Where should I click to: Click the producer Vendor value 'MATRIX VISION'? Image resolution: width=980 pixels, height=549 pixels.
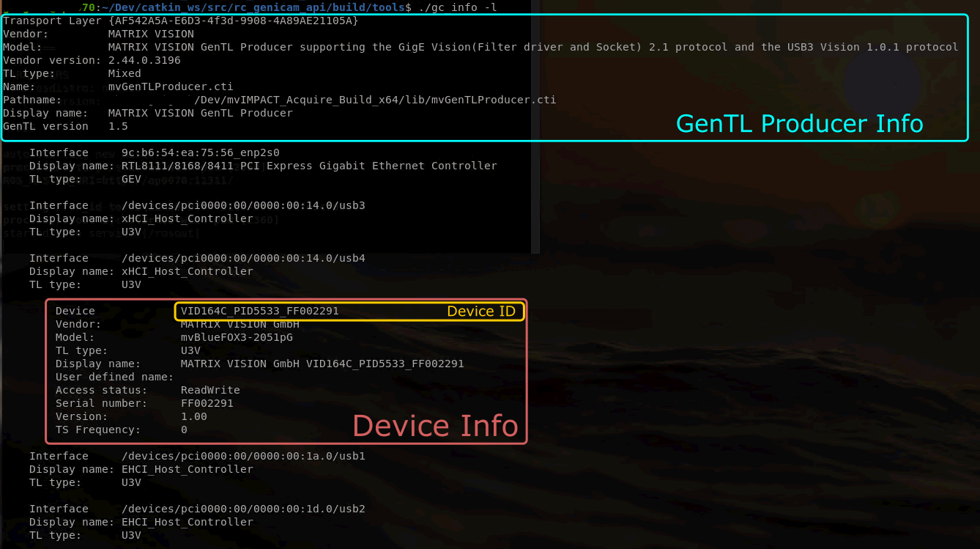click(151, 34)
